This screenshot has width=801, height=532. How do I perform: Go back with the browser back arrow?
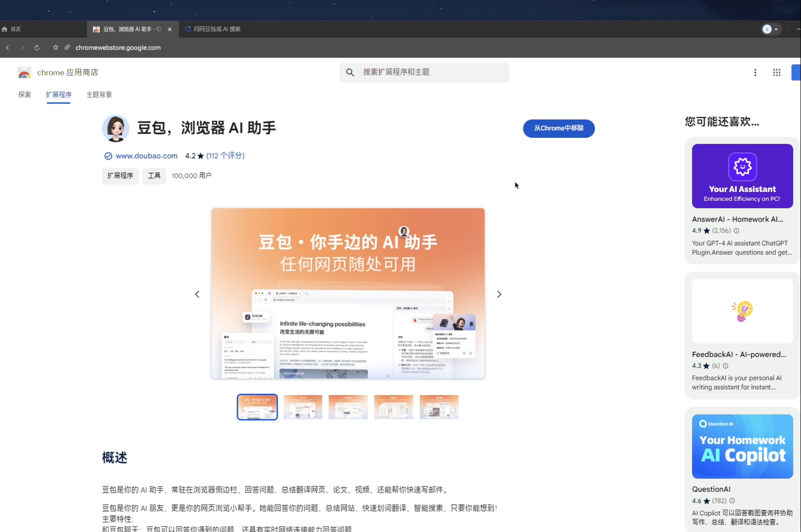coord(7,48)
